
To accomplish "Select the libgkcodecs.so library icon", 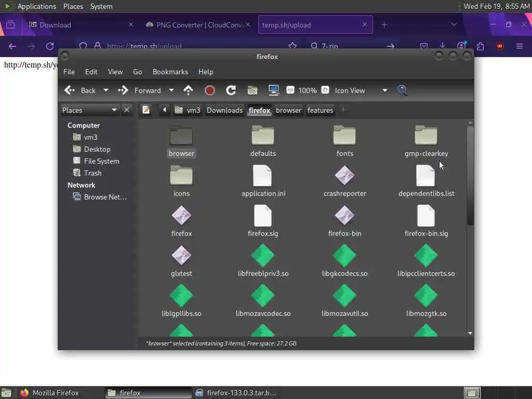I will pyautogui.click(x=344, y=256).
